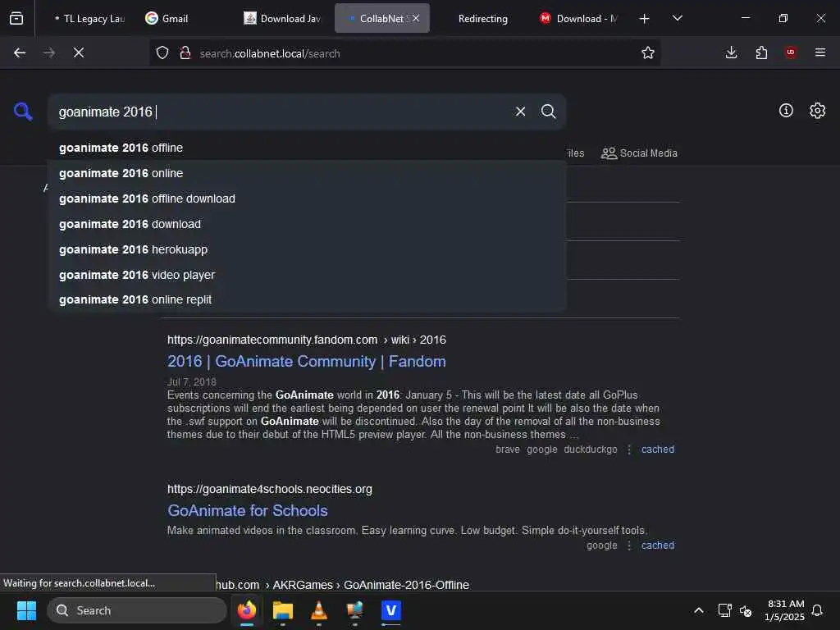Open the about info icon
The width and height of the screenshot is (840, 630).
(785, 111)
